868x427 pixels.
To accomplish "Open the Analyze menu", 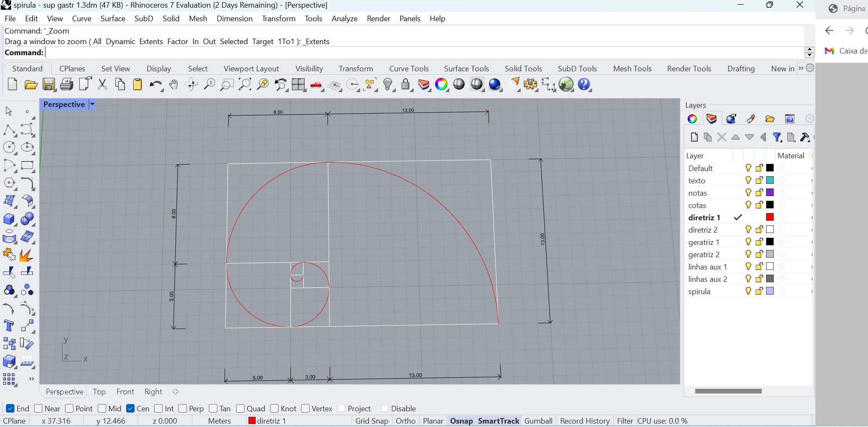I will tap(344, 18).
